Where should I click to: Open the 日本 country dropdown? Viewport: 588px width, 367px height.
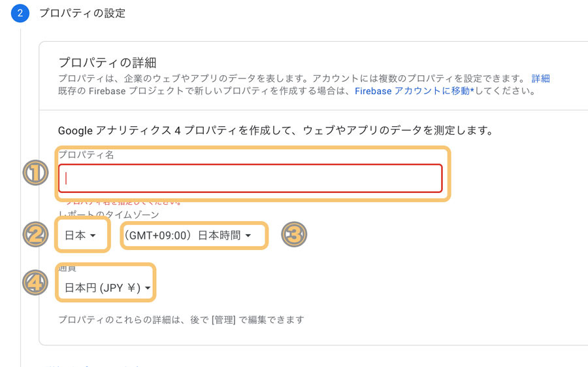(80, 236)
